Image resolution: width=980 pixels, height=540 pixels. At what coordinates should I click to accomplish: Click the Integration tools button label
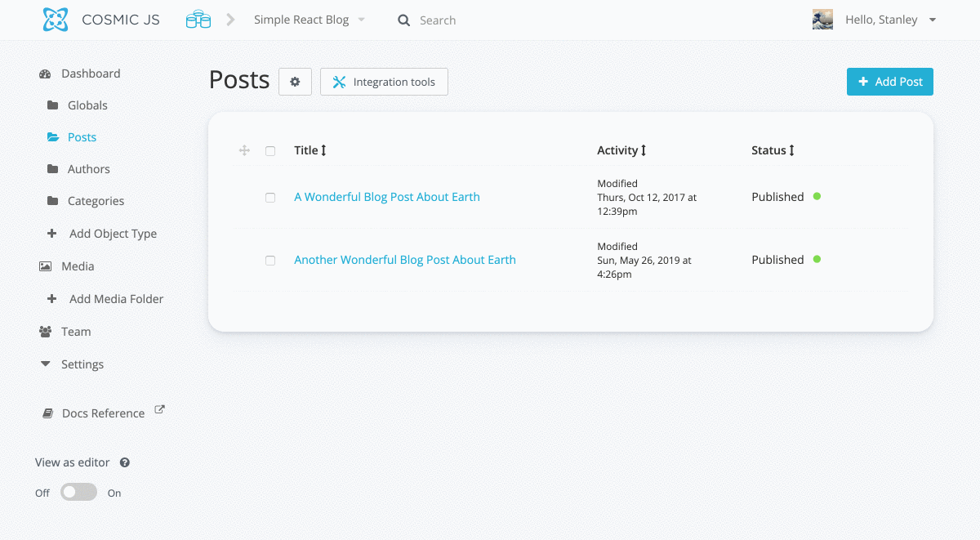coord(394,82)
